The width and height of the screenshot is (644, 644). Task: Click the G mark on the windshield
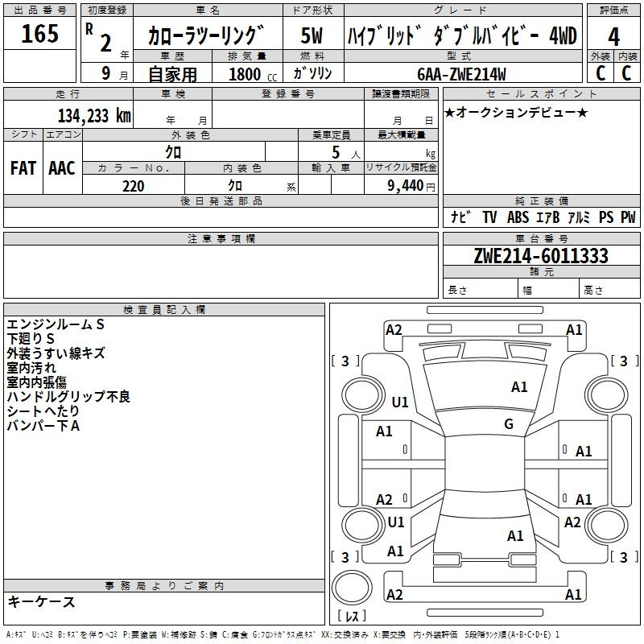click(x=508, y=424)
